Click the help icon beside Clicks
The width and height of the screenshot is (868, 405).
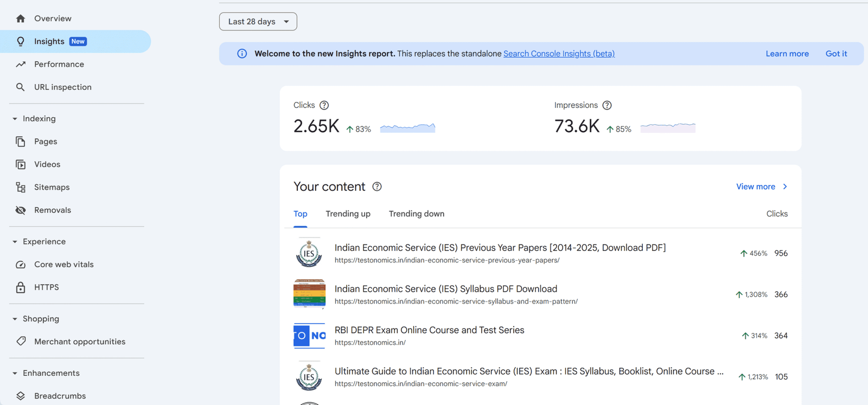[x=324, y=105]
